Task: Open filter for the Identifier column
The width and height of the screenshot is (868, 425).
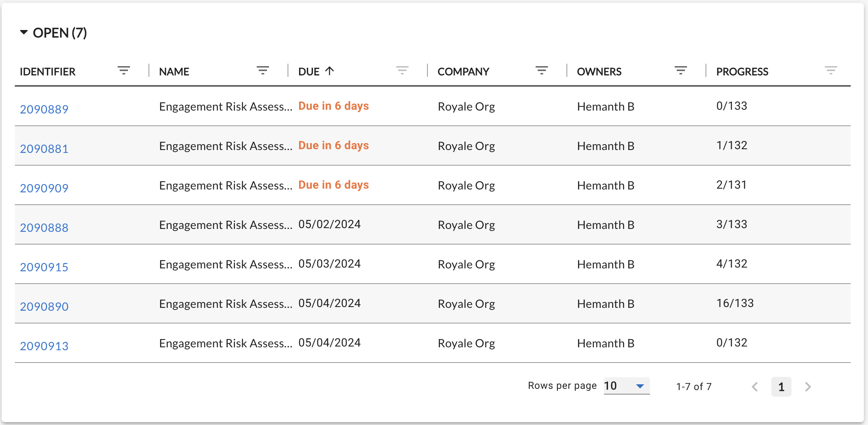Action: point(123,71)
